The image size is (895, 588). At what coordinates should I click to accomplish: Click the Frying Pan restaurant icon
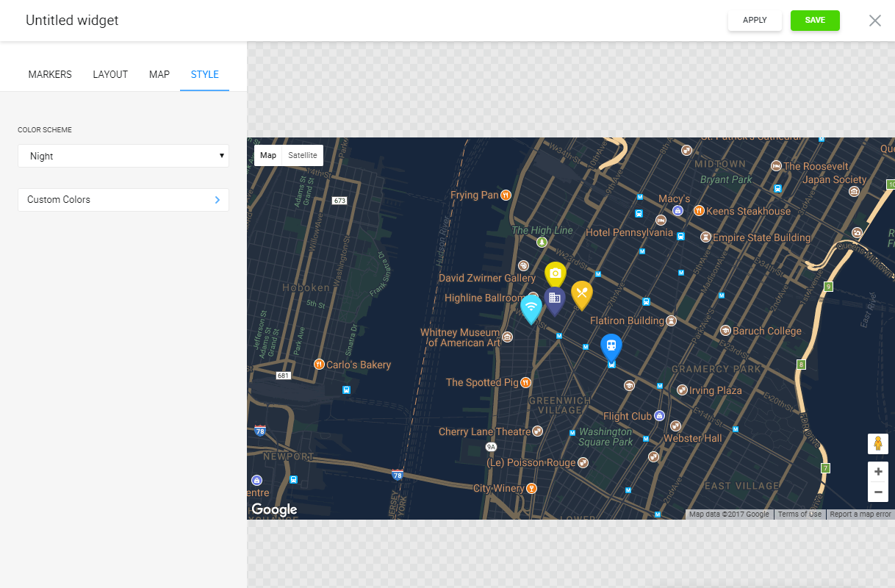(506, 196)
